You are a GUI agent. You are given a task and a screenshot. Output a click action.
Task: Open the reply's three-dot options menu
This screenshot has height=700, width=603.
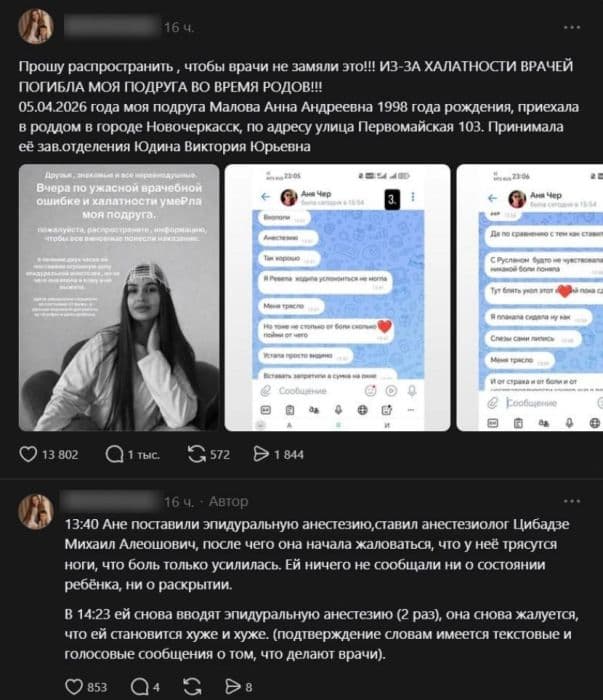[x=572, y=501]
